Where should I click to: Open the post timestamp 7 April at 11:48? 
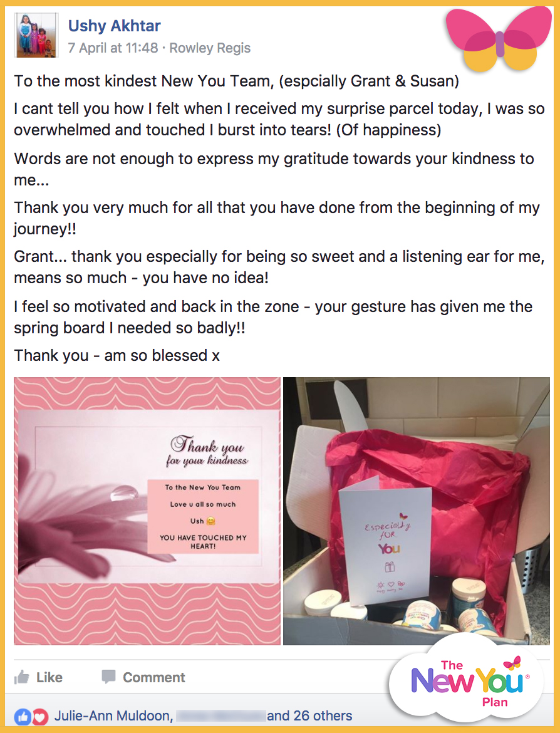(113, 48)
